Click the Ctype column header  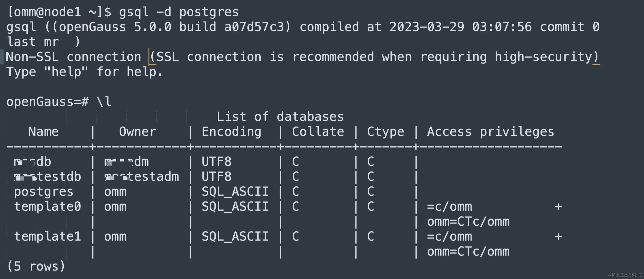[x=385, y=132]
